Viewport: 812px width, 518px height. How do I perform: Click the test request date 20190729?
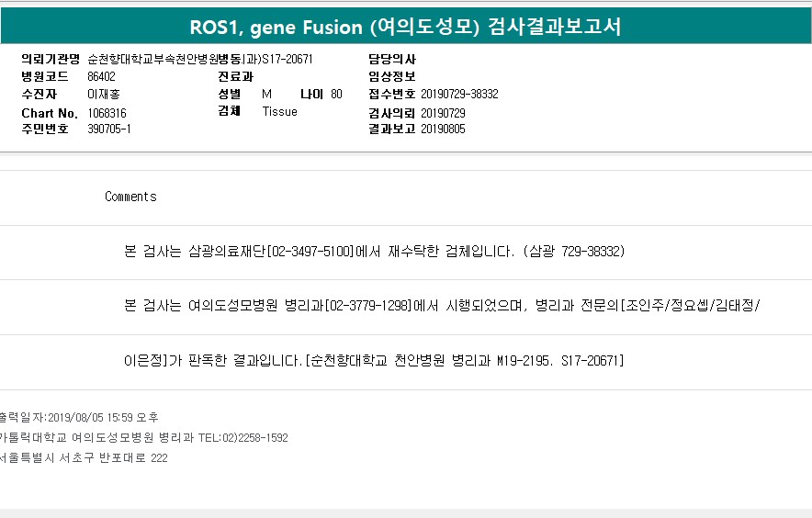[443, 112]
